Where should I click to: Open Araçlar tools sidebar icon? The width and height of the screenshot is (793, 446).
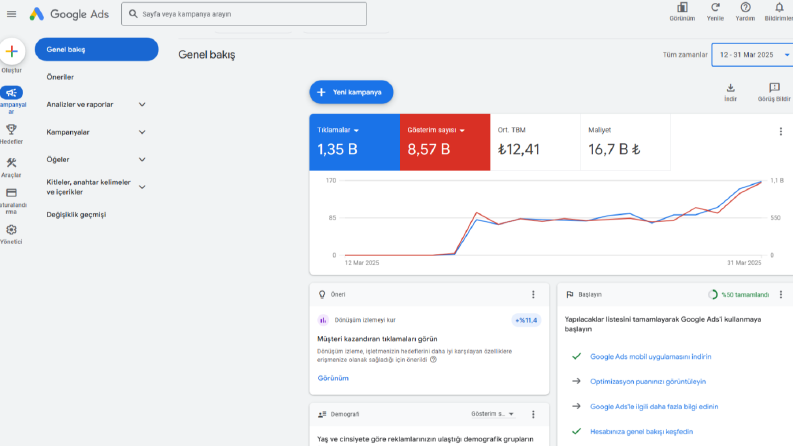[11, 162]
